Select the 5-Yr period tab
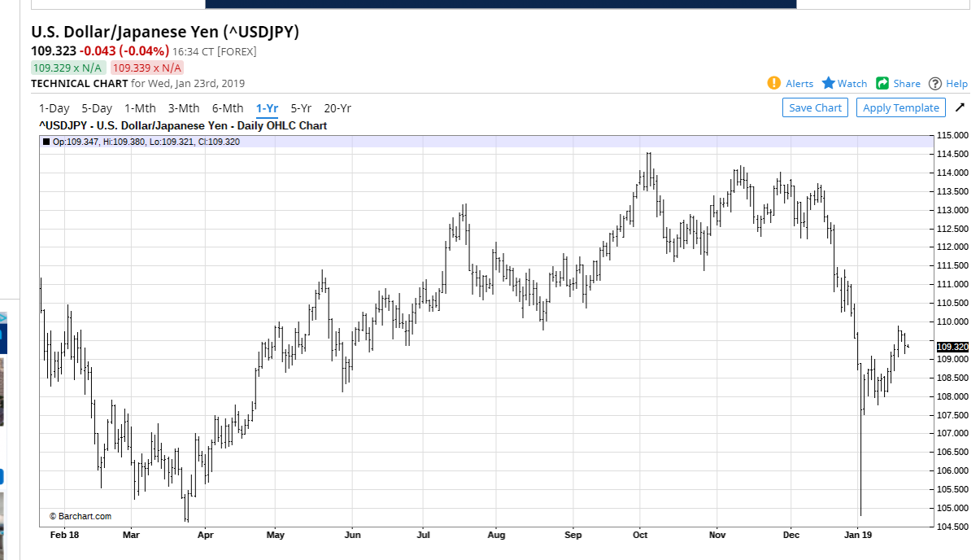The width and height of the screenshot is (980, 560). (x=301, y=108)
